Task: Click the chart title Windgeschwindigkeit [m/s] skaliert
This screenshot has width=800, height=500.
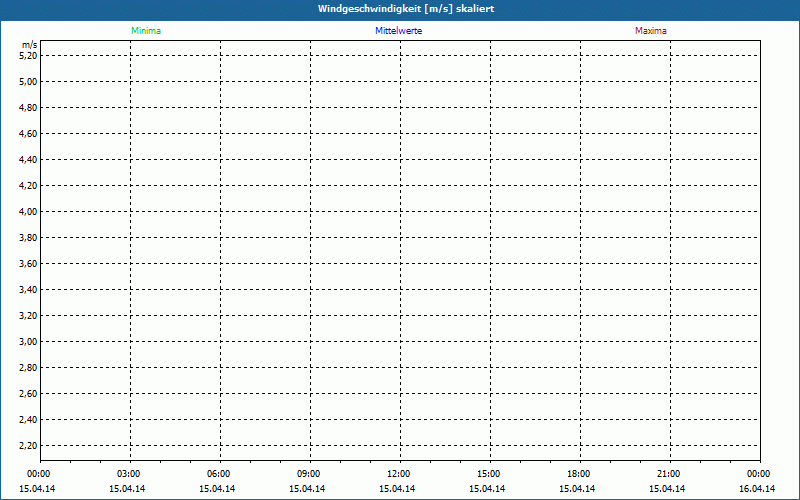Action: [406, 9]
